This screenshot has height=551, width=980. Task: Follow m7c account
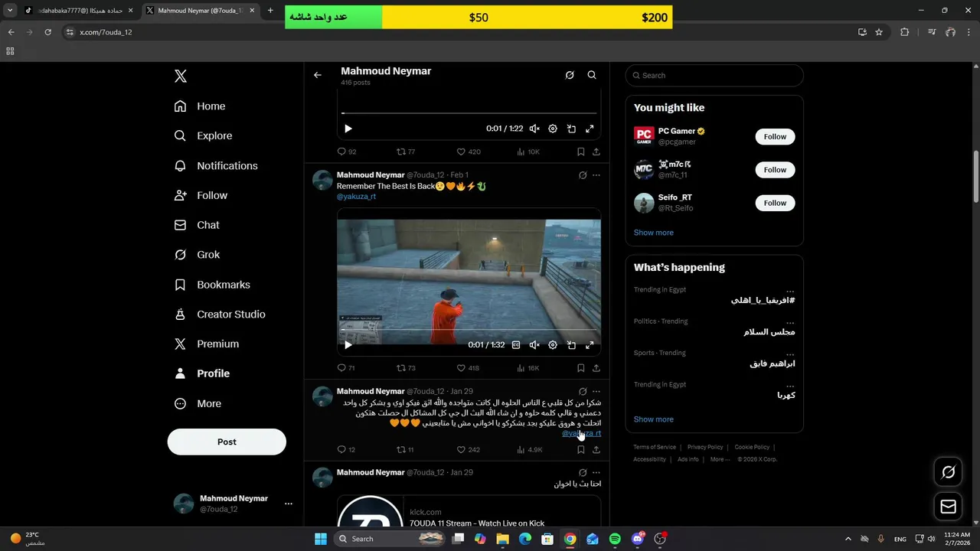click(x=775, y=170)
